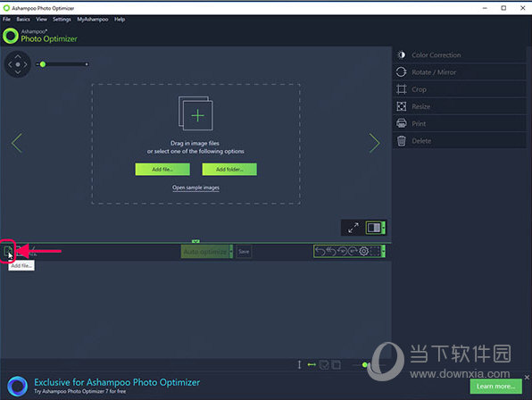The width and height of the screenshot is (532, 400).
Task: Click the Add file... green button
Action: coord(162,170)
